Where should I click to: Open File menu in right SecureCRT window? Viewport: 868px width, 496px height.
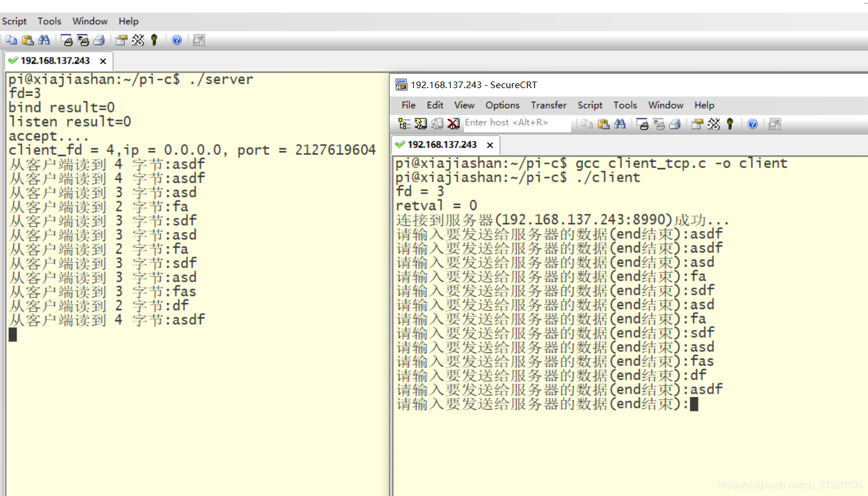409,105
